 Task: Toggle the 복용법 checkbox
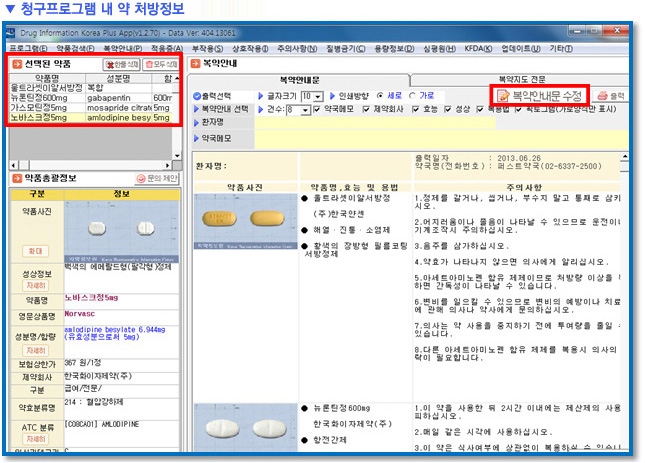480,109
